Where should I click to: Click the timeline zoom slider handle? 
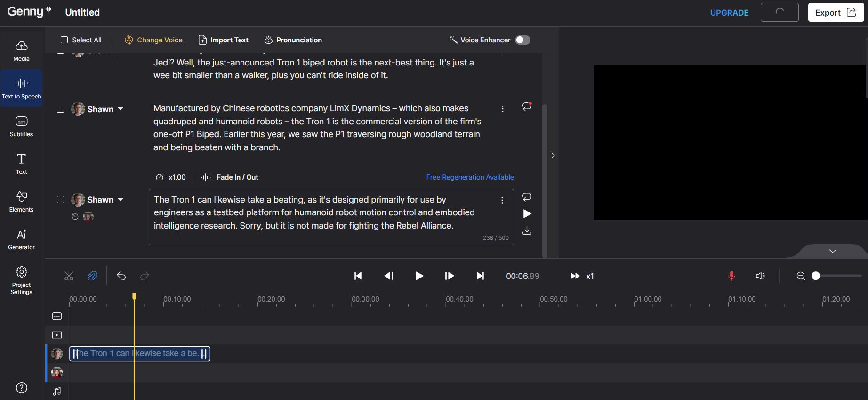(816, 276)
